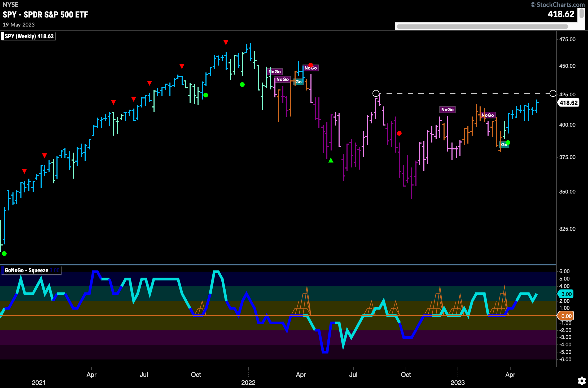Click the 418.62 price tag on the axis
Image resolution: width=588 pixels, height=388 pixels.
(568, 103)
